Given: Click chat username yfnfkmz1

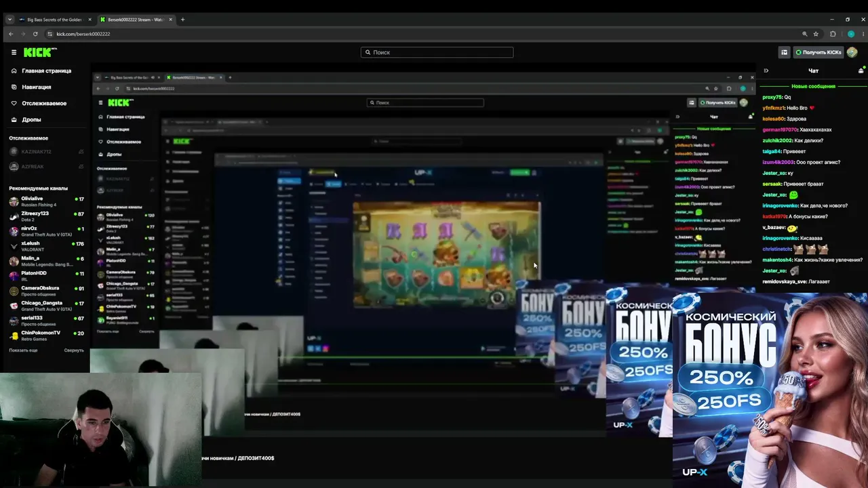Looking at the screenshot, I should click(774, 108).
